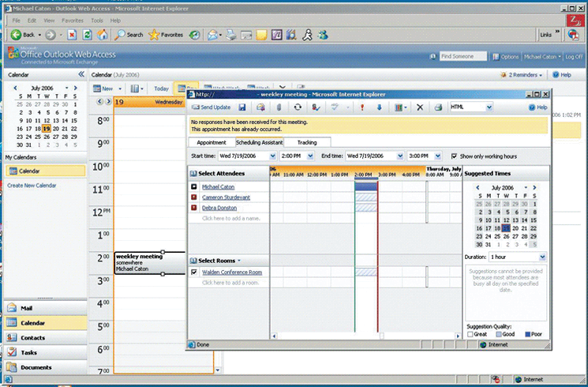Expand the Select Rooms dropdown arrow
The image size is (588, 387).
[x=239, y=261]
